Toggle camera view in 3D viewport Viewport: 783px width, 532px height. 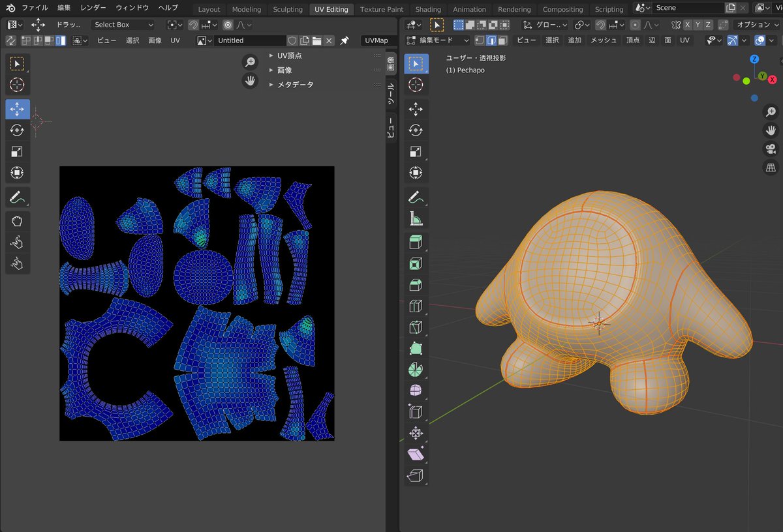pos(771,149)
